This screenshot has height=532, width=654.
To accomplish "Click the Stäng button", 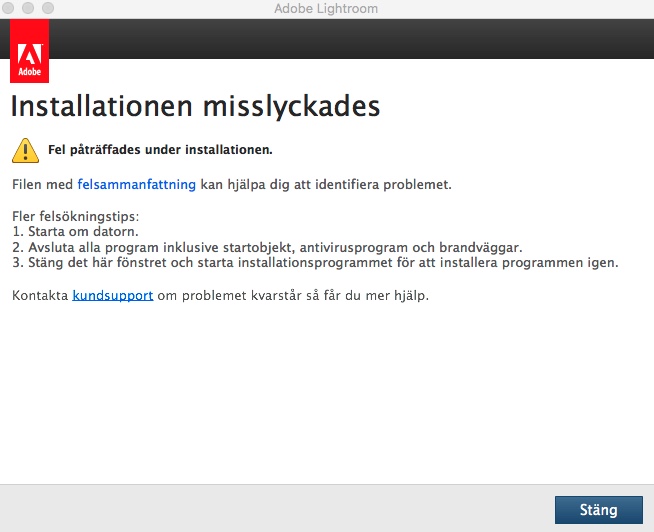I will click(599, 509).
